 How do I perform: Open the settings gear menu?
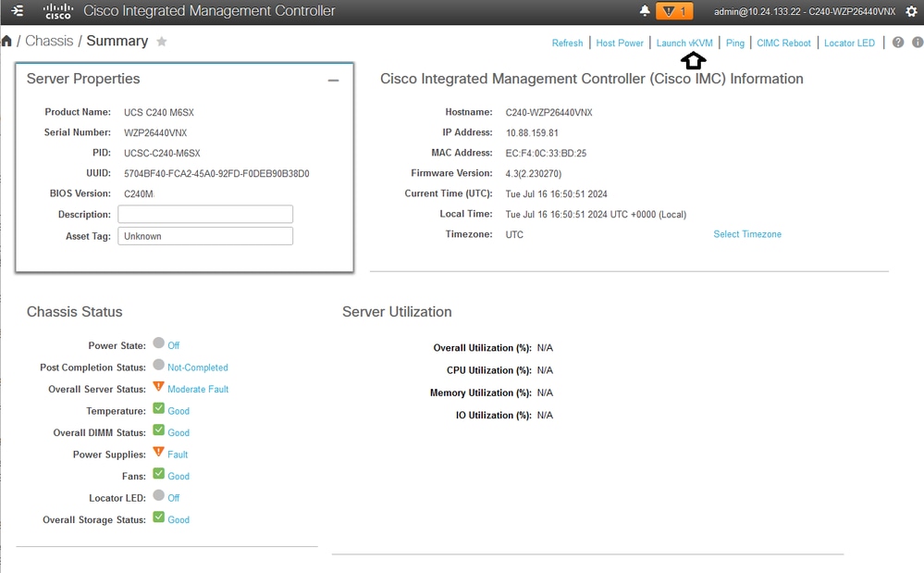pos(911,11)
